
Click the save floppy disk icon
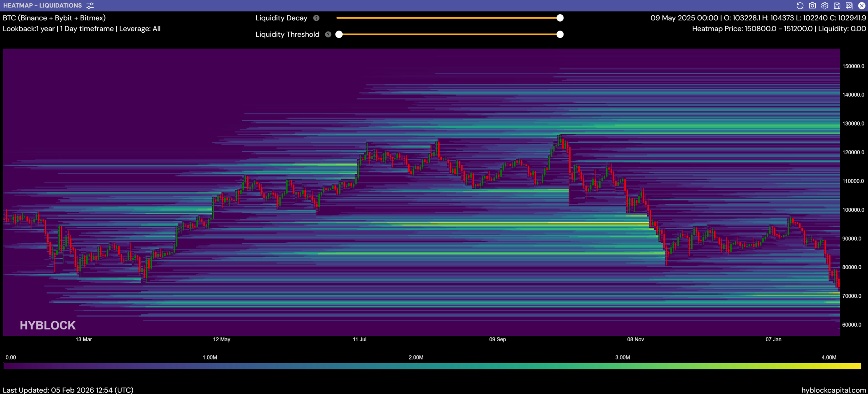[x=837, y=6]
